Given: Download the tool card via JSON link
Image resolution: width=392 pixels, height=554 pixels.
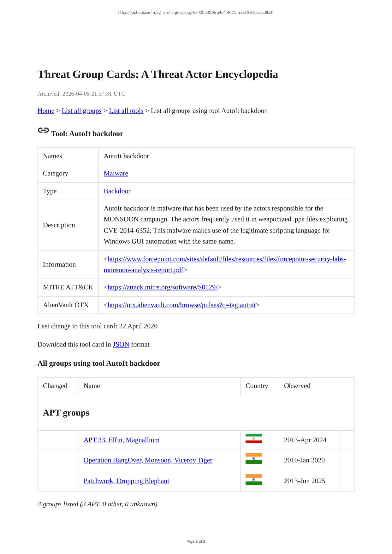Looking at the screenshot, I should (x=121, y=345).
